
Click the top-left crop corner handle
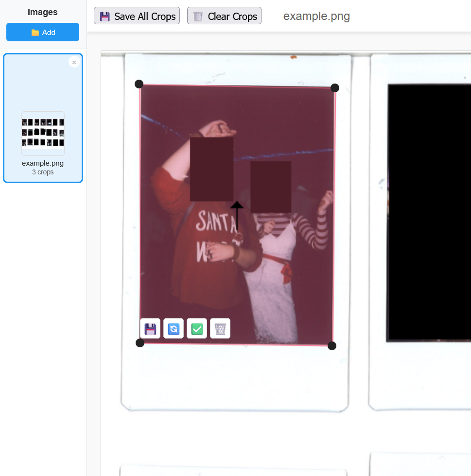pyautogui.click(x=139, y=84)
